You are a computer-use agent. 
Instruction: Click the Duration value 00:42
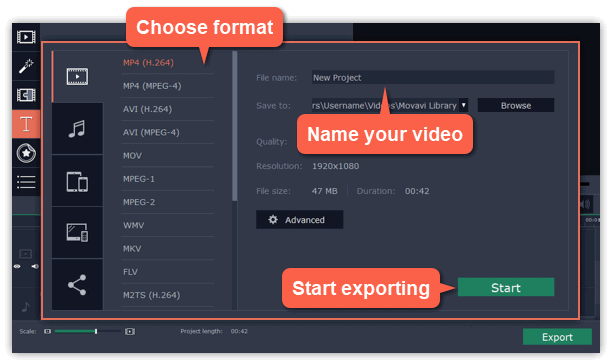point(417,191)
